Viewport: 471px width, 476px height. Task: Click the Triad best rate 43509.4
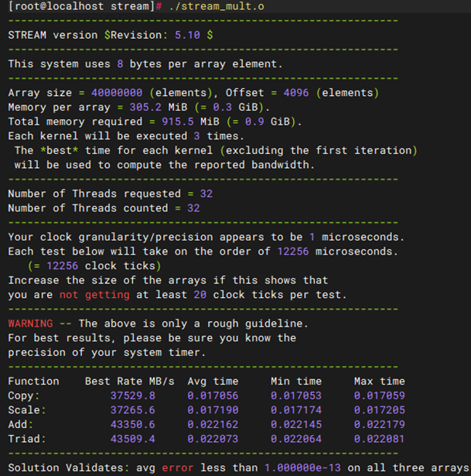133,439
